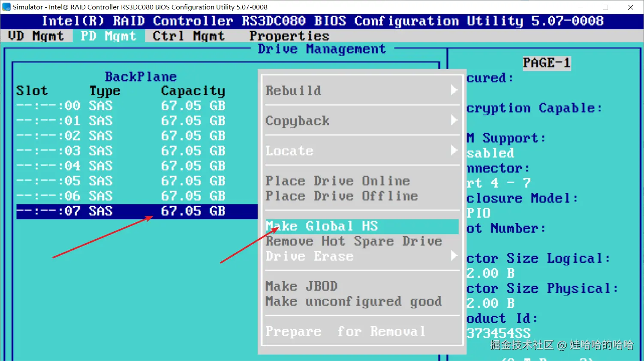Click the Drive Management panel title

[x=322, y=49]
